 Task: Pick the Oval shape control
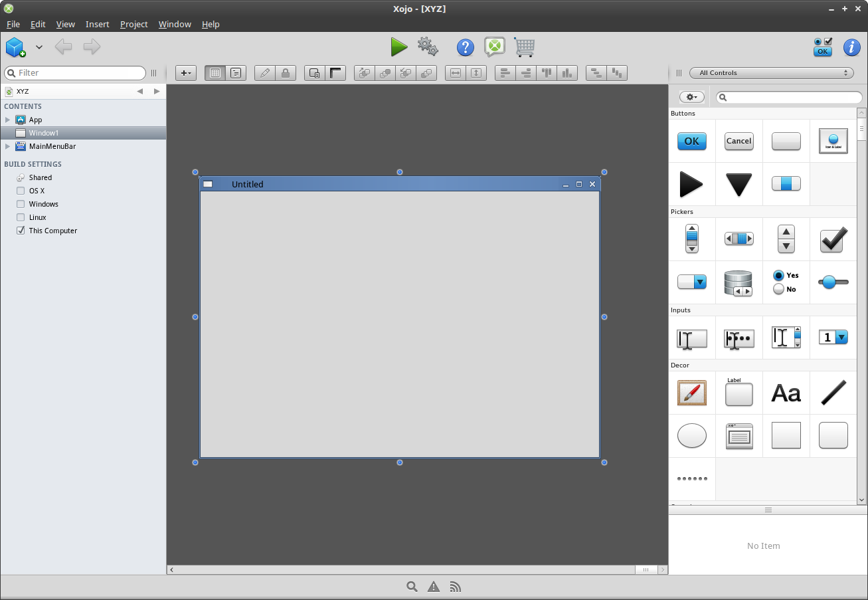[691, 436]
